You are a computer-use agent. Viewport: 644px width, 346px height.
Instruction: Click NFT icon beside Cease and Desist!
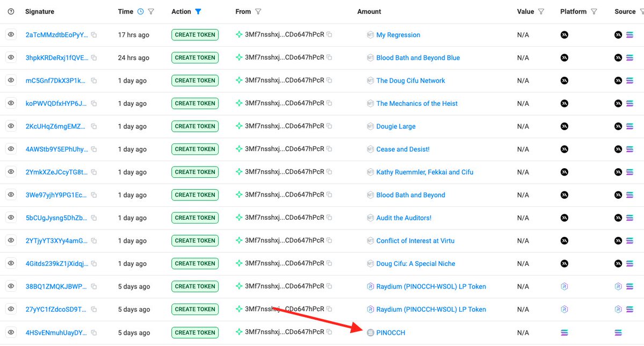click(x=370, y=149)
